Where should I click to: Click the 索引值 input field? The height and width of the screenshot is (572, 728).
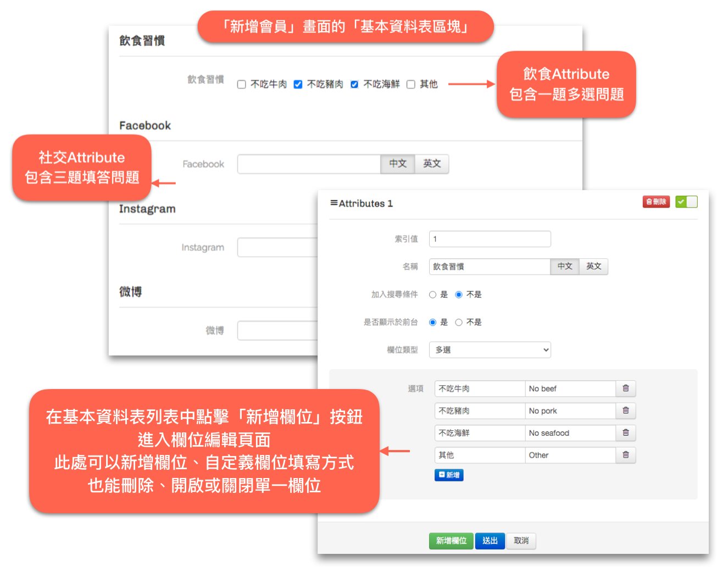coord(490,239)
